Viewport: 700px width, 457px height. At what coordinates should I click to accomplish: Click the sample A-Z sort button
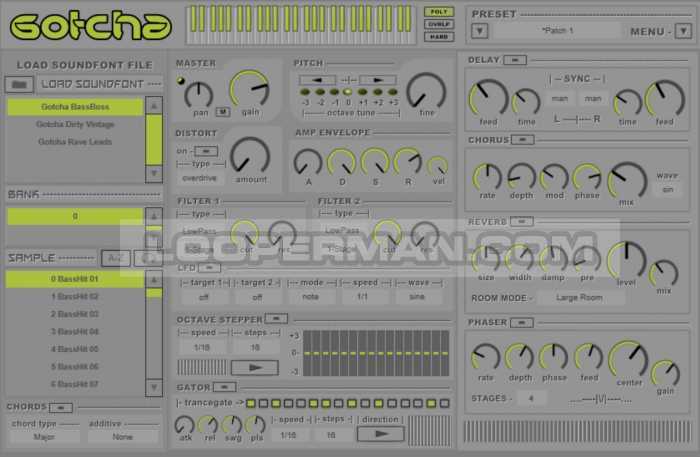coord(116,258)
